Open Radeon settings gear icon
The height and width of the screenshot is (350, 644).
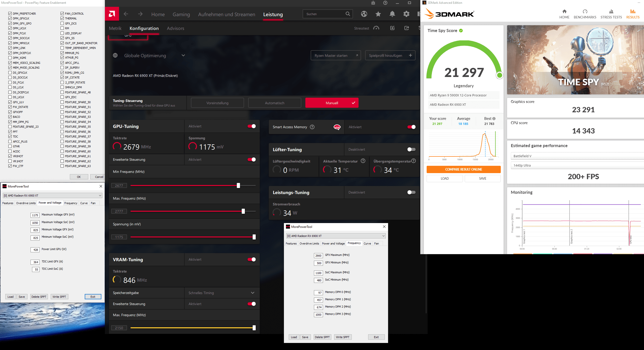click(406, 14)
